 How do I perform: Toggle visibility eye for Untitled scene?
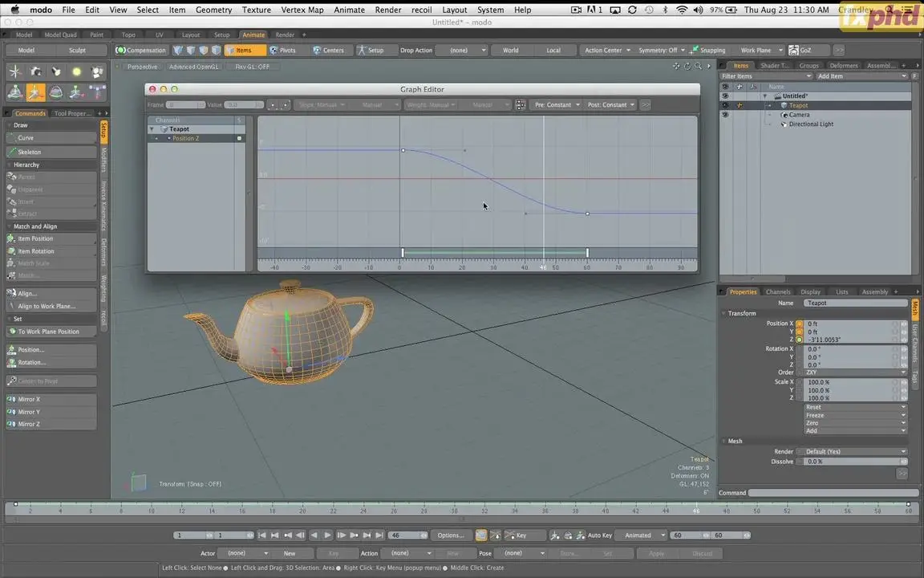click(725, 96)
